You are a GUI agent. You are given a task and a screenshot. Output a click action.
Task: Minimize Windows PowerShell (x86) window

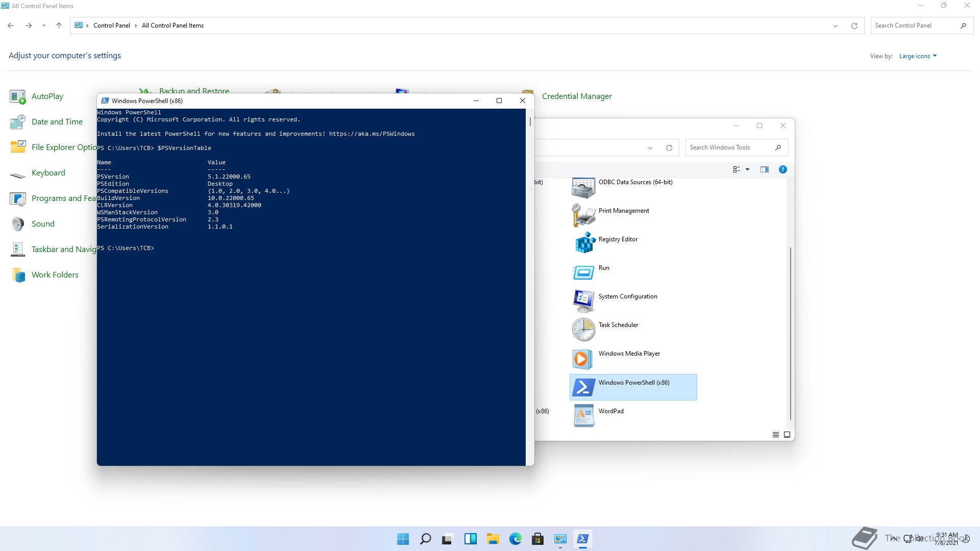[476, 101]
